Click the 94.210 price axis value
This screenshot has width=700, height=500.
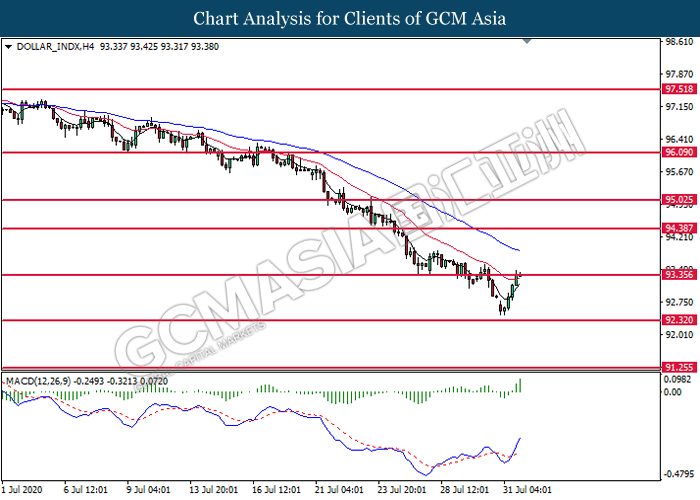[679, 237]
